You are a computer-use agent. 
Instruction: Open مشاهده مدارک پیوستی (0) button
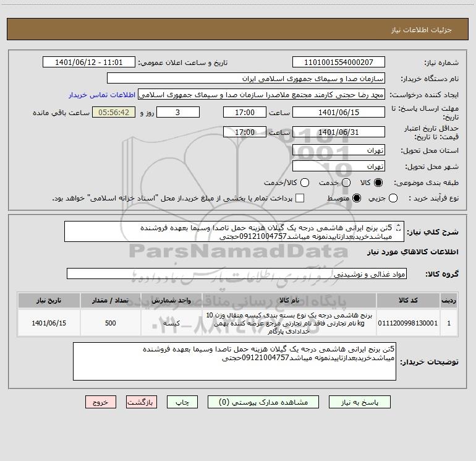[x=263, y=402]
